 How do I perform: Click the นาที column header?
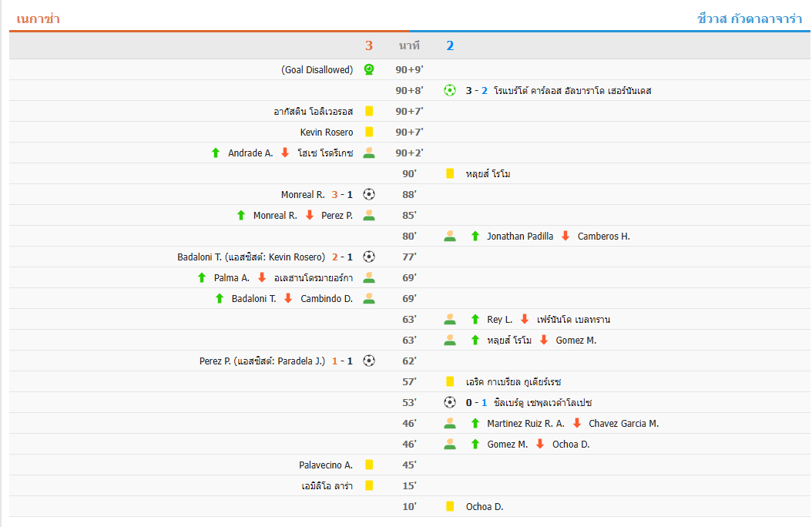[409, 45]
